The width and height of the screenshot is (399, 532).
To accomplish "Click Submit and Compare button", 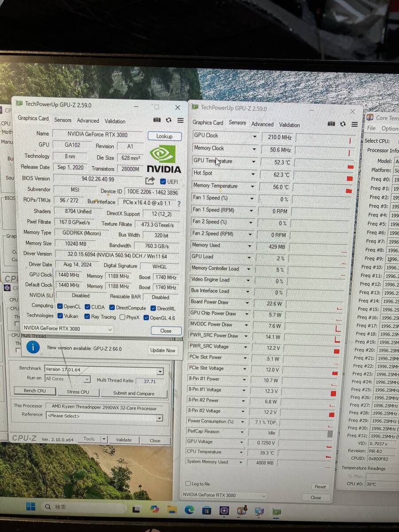I will pos(134,393).
